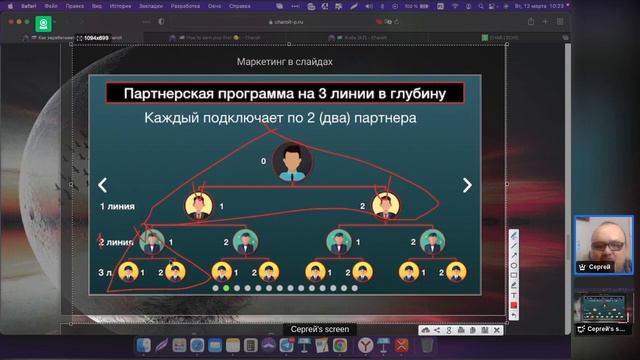
Task: Show Safari tab overview
Action: click(560, 22)
